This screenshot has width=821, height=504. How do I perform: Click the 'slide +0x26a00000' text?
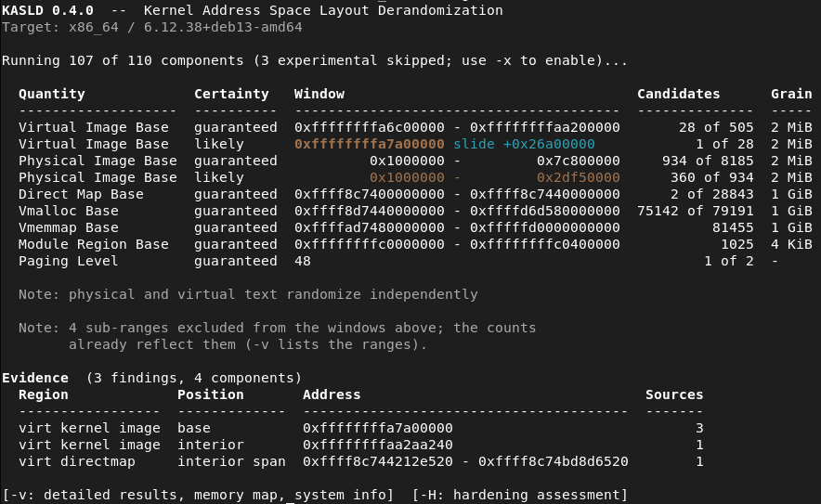pos(524,144)
